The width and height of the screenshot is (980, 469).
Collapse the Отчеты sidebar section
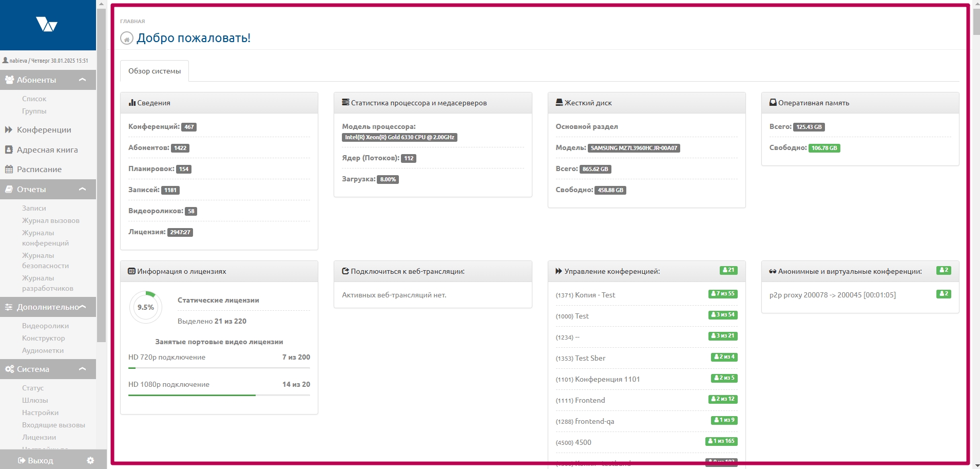[x=82, y=190]
